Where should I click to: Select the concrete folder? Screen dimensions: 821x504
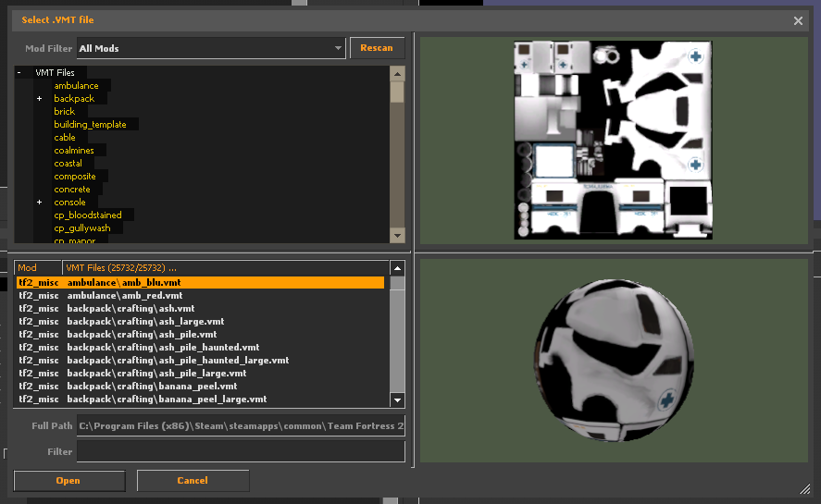(71, 189)
